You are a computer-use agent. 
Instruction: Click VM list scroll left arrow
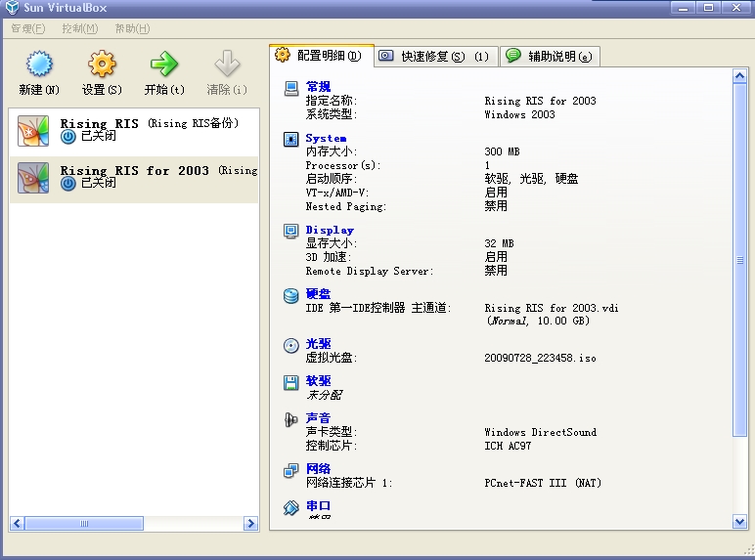tap(17, 524)
